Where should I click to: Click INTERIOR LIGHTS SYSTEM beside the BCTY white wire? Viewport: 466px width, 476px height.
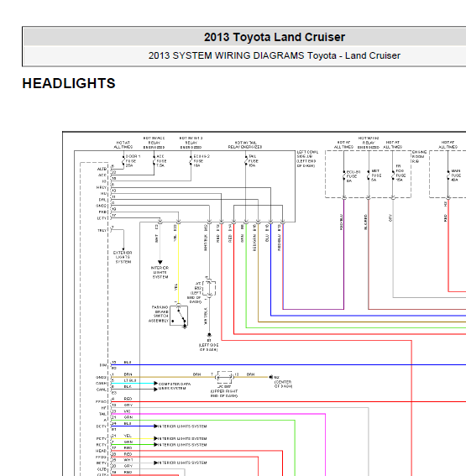click(182, 463)
